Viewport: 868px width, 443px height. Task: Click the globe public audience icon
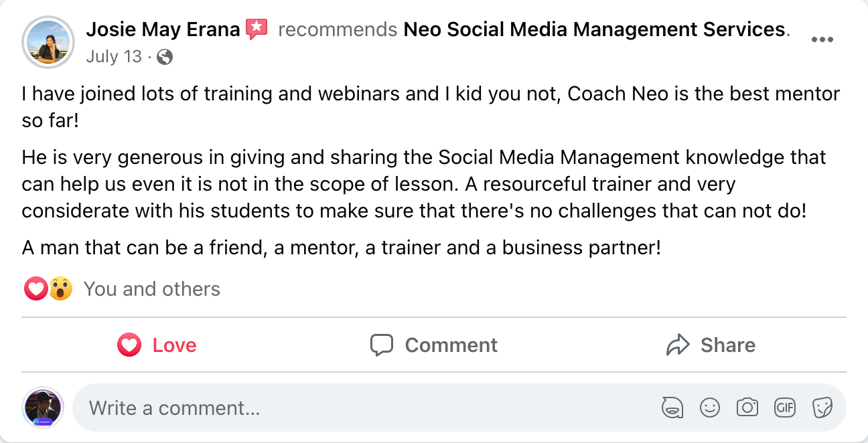click(x=165, y=58)
